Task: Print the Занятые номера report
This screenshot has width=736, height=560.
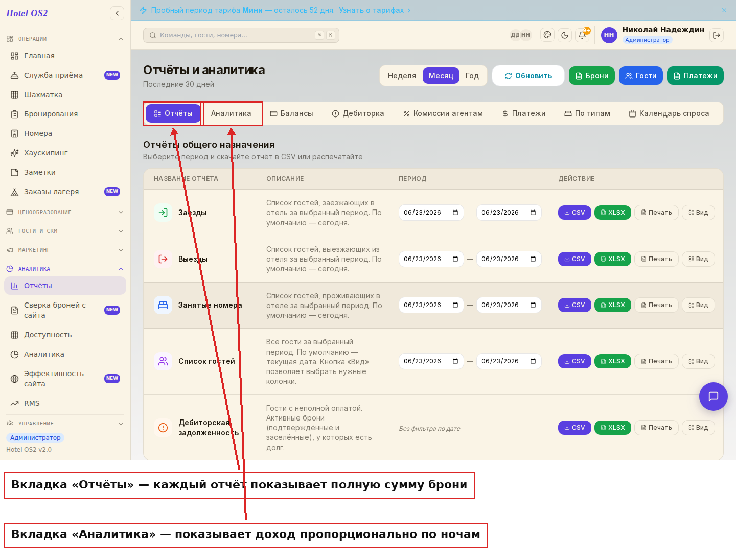Action: tap(656, 305)
